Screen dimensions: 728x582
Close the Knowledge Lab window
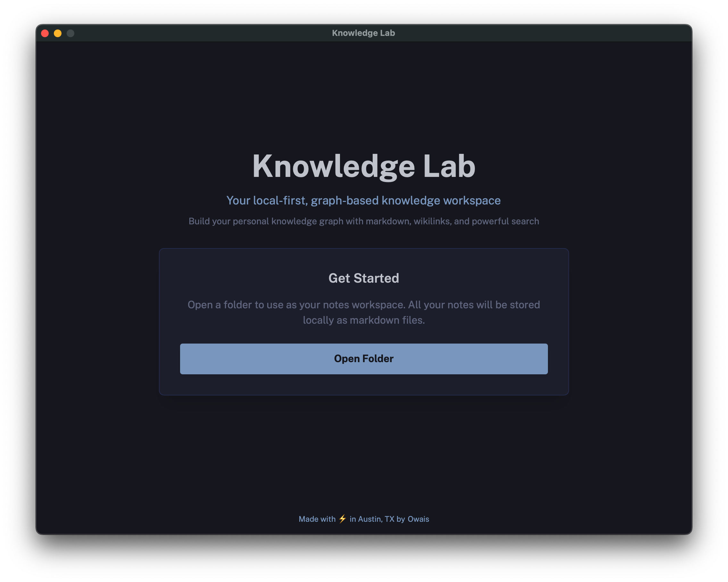click(45, 33)
